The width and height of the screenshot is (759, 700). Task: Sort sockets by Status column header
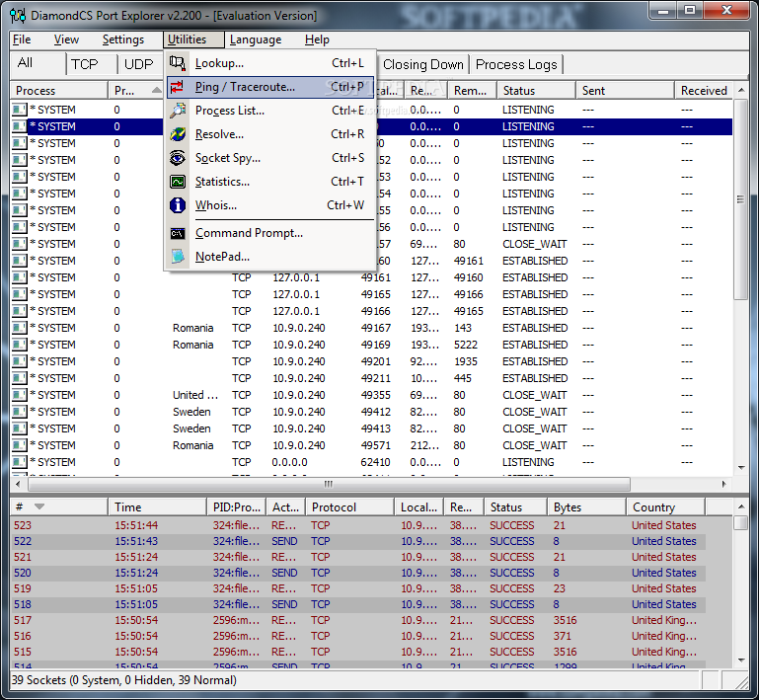536,91
